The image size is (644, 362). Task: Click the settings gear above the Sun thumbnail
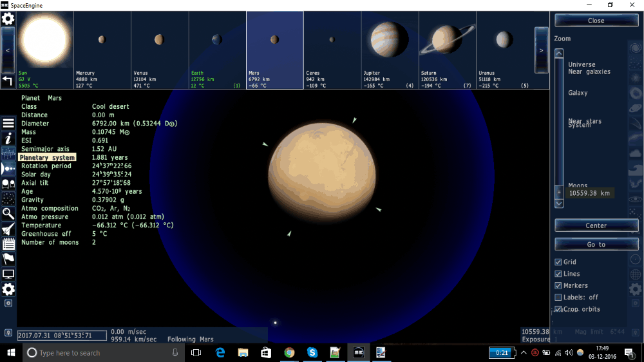tap(8, 19)
